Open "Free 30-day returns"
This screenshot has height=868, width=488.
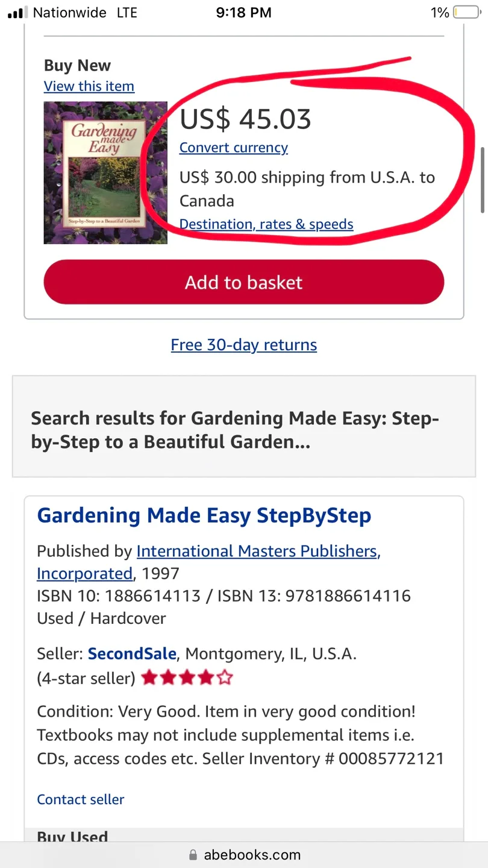coord(243,345)
